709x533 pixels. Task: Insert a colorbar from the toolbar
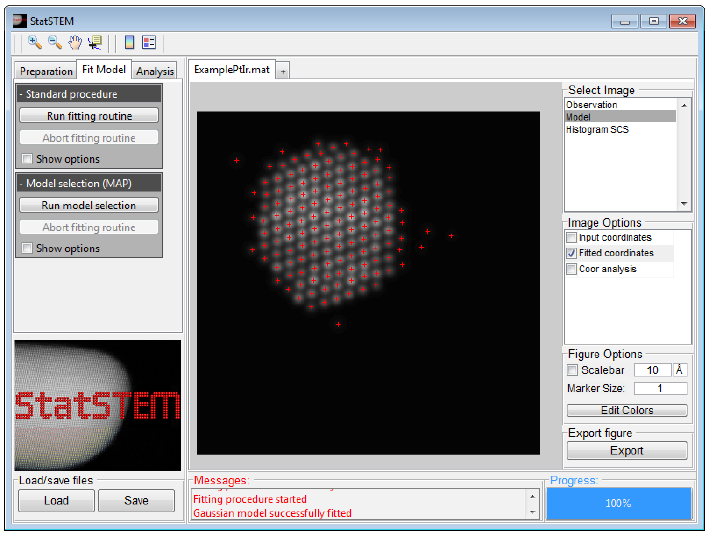click(x=130, y=43)
